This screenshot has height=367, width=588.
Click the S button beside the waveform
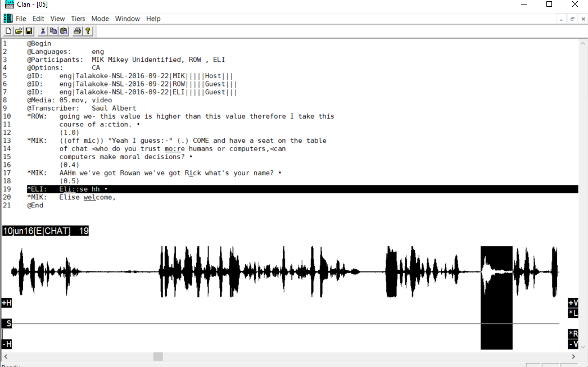pos(7,323)
